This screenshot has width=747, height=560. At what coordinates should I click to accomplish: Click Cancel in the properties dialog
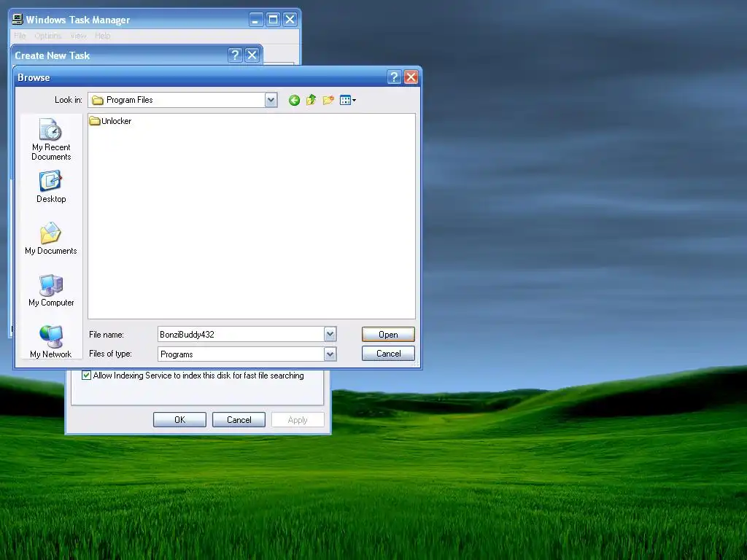[x=239, y=419]
